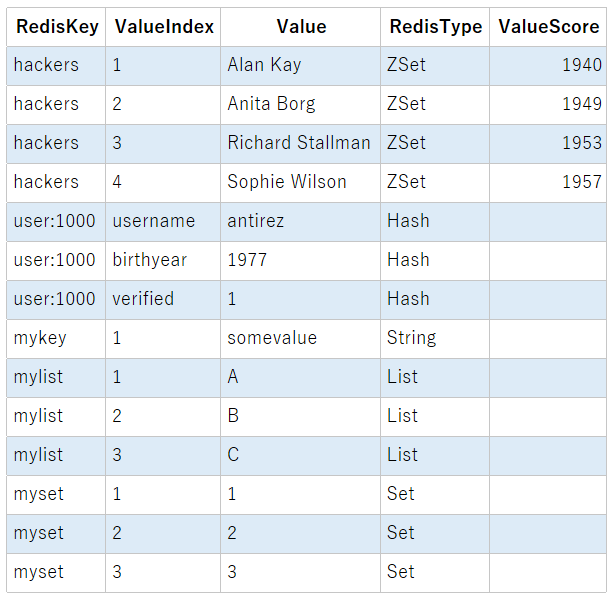
Task: Select the username index cell
Action: click(163, 222)
